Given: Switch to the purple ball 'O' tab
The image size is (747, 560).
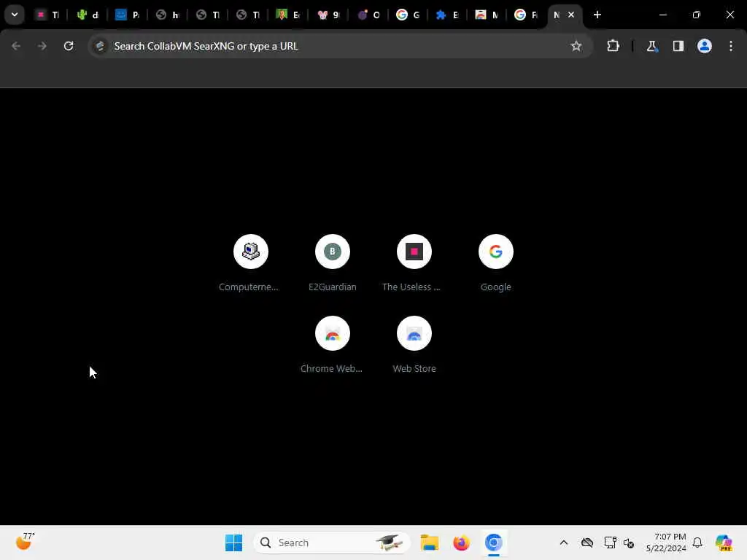Looking at the screenshot, I should point(368,15).
